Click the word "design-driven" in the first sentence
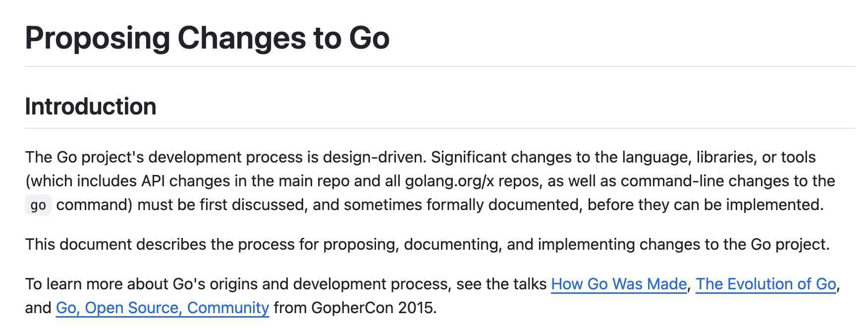Screen dimensions: 868x330 coord(374,157)
